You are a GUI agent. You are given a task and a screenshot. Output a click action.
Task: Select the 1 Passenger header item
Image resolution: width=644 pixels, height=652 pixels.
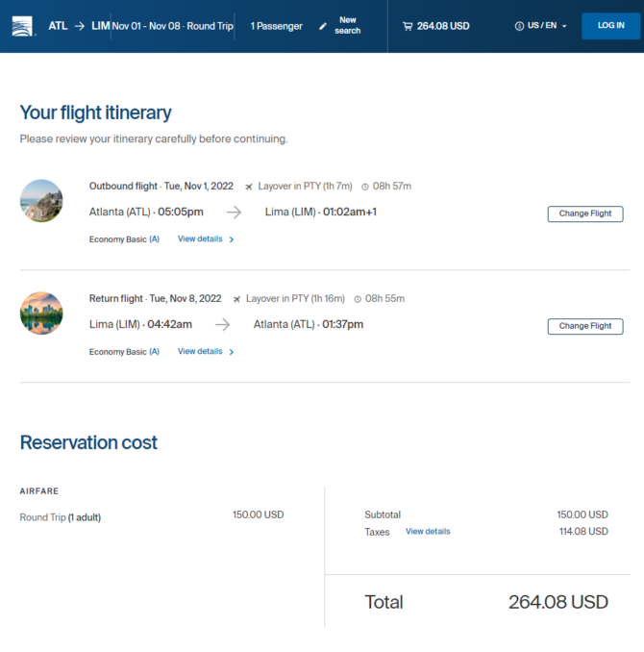(x=277, y=26)
